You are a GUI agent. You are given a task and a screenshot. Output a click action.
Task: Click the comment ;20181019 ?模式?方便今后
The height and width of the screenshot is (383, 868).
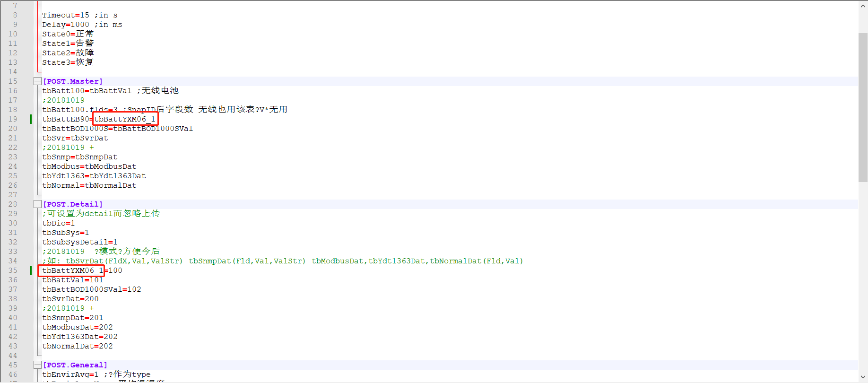coord(101,252)
